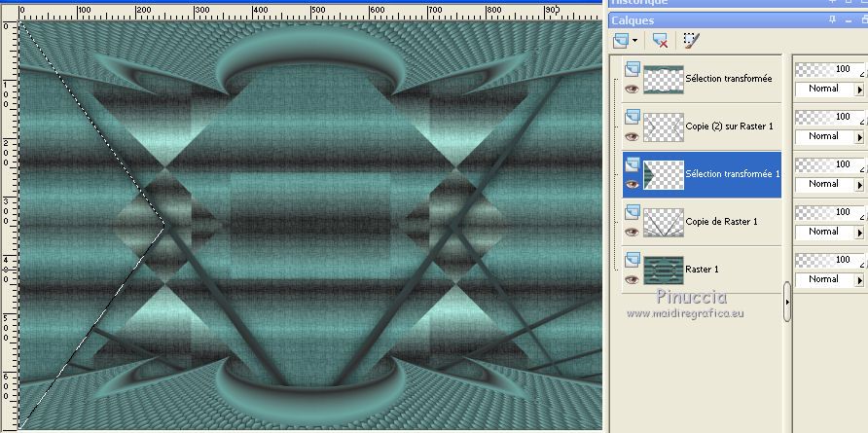Viewport: 868px width, 433px height.
Task: Click opacity slider of Copie (2) sur Raster 1
Action: pos(829,118)
